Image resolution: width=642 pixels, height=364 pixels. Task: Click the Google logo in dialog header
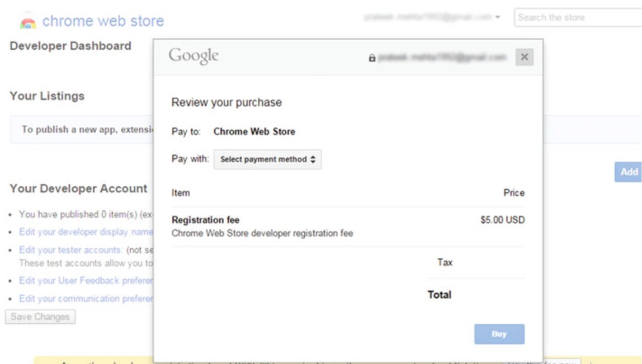point(193,56)
